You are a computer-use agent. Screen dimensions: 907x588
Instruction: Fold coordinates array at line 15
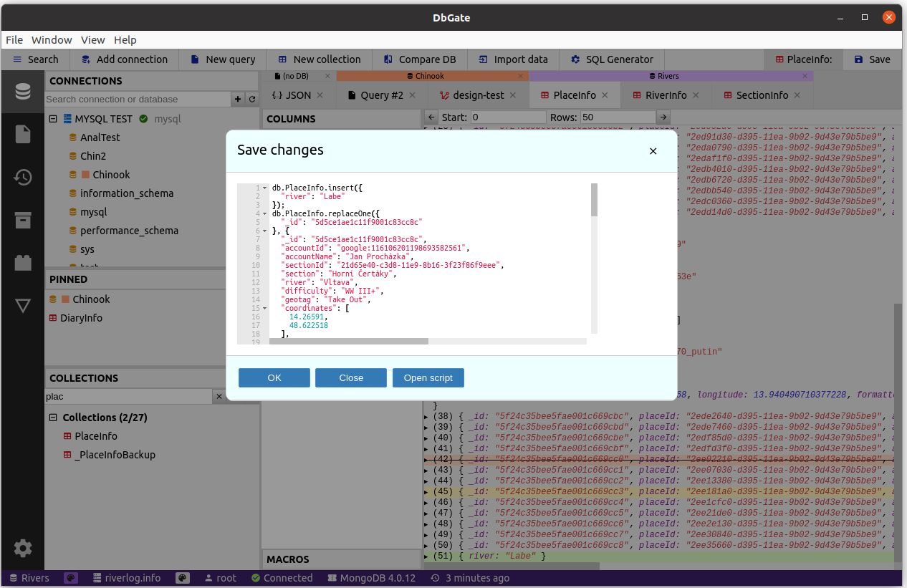coord(265,308)
